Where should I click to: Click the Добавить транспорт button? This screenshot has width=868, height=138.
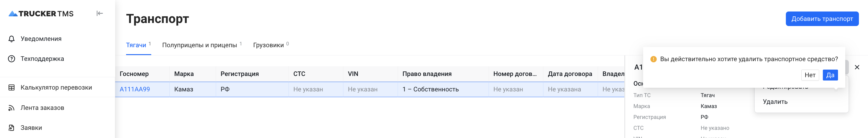click(x=822, y=19)
